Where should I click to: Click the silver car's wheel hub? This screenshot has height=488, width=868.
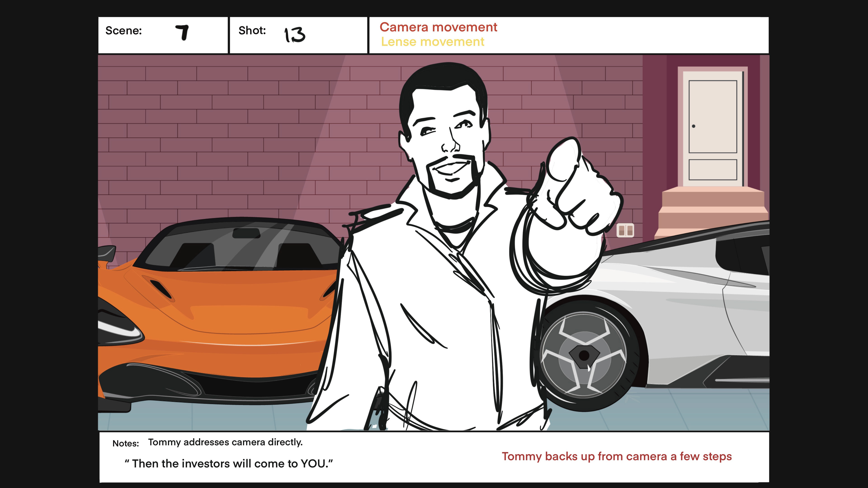tap(584, 356)
